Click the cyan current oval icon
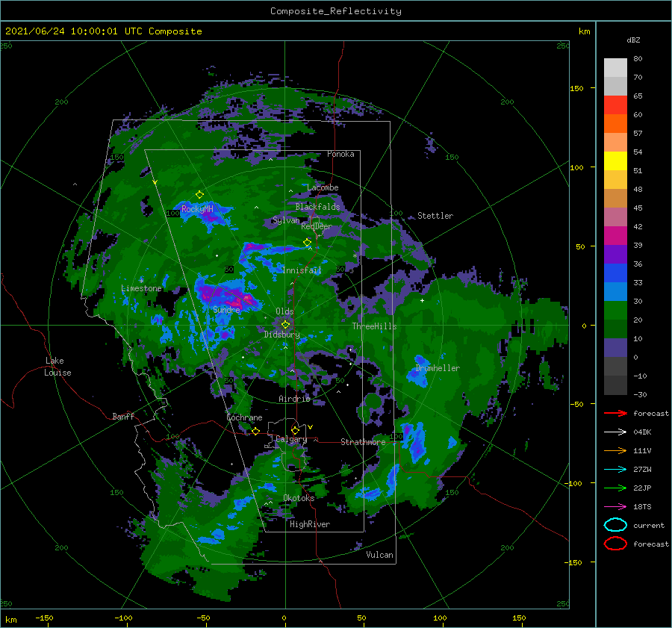 click(615, 525)
